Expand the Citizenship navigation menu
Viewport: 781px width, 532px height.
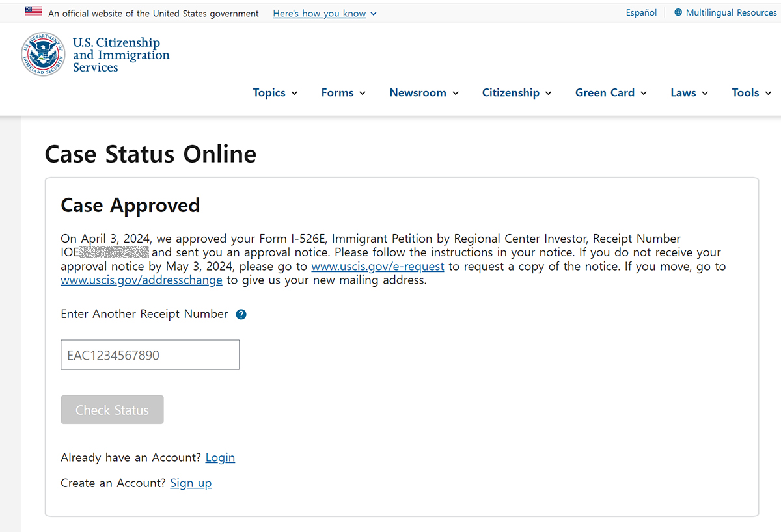pos(517,92)
